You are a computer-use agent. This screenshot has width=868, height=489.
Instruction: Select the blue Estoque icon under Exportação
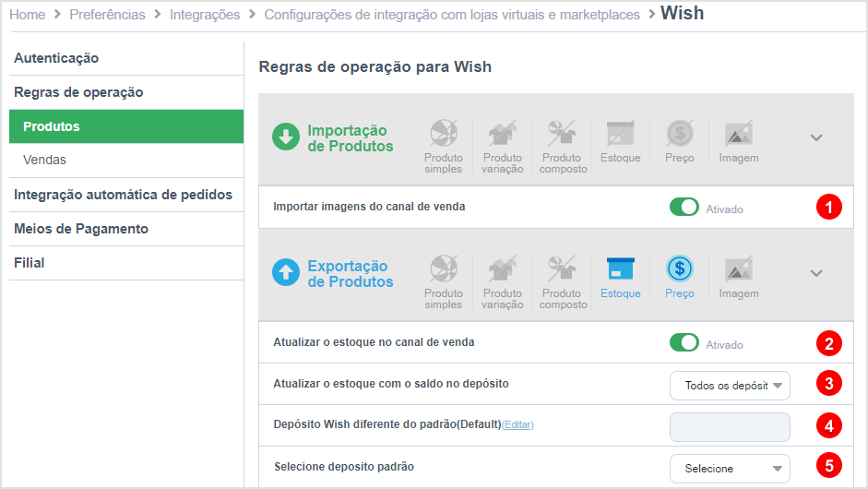621,268
